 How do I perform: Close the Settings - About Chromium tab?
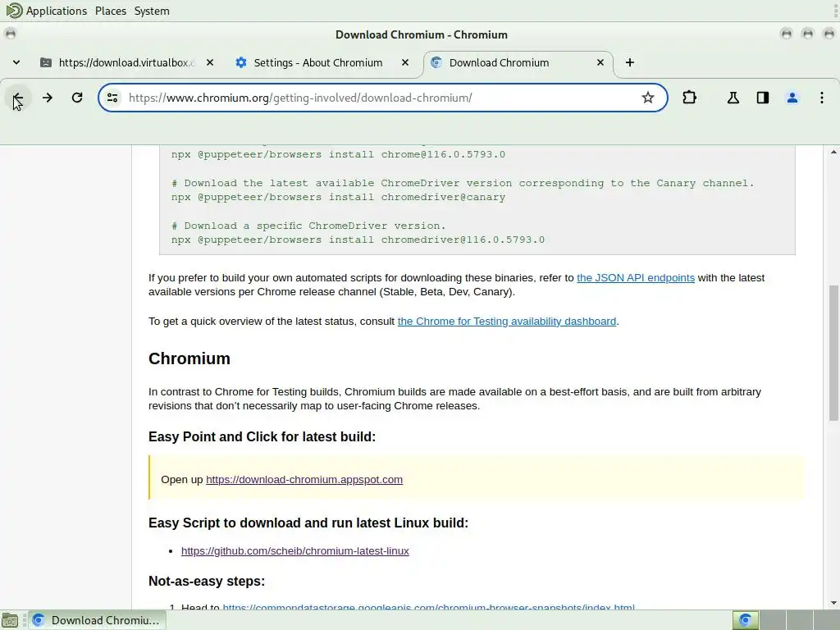point(405,62)
